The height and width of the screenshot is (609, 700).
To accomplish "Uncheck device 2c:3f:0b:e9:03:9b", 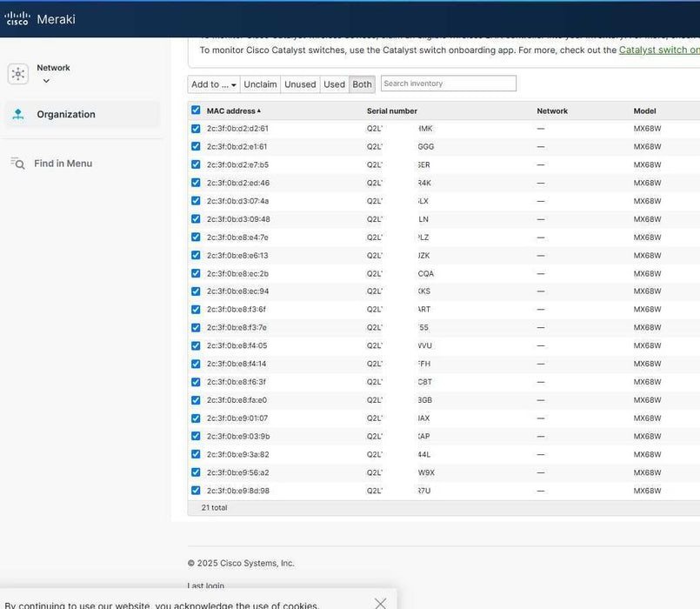I will point(196,436).
